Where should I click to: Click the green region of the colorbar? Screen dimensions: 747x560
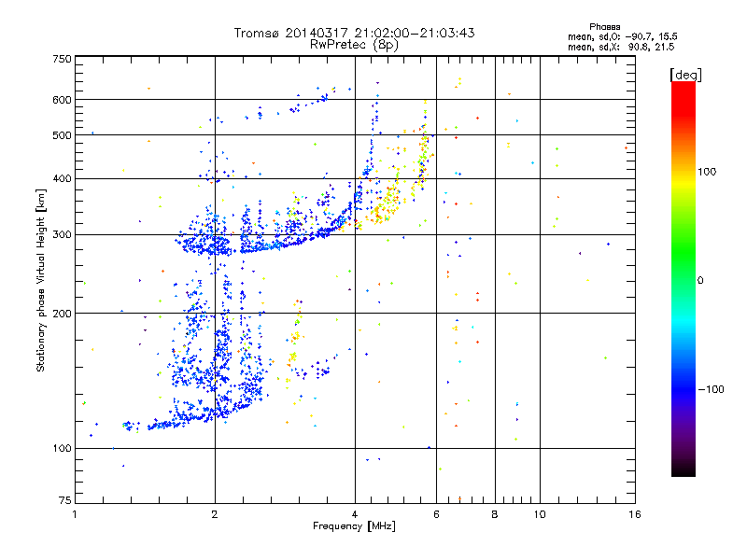684,252
